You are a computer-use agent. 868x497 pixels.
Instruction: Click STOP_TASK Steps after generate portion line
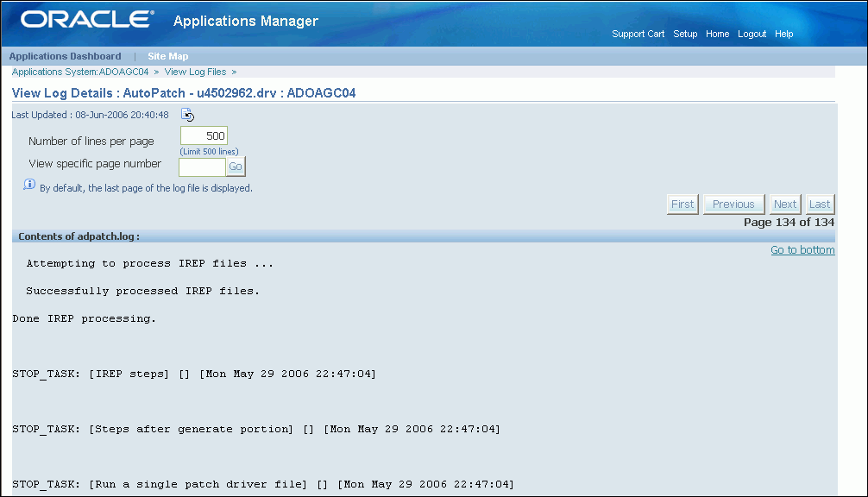[x=256, y=430]
